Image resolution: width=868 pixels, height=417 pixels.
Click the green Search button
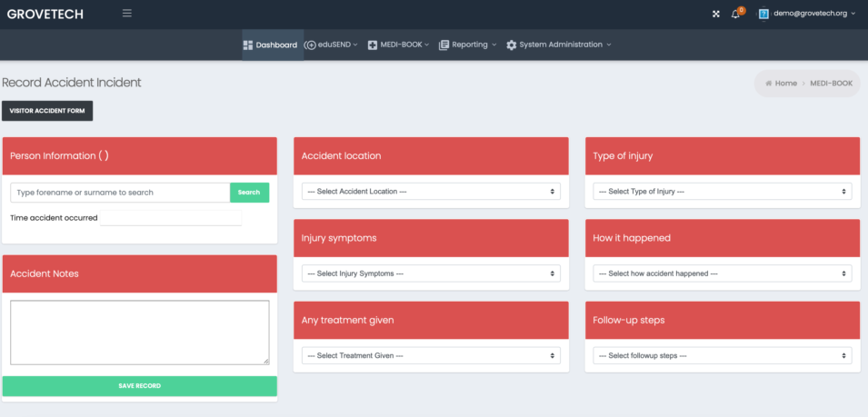[249, 193]
